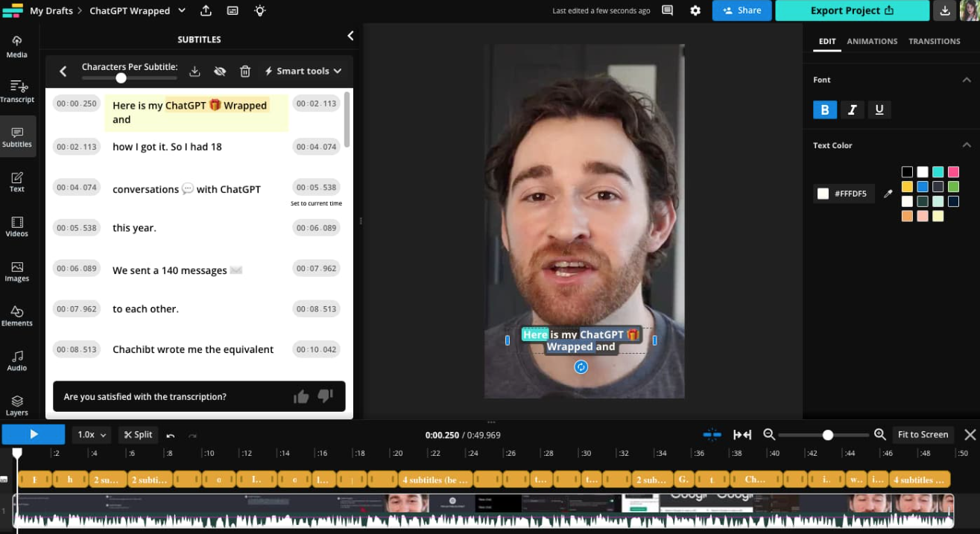The width and height of the screenshot is (980, 534).
Task: Click thumbs down for transcription
Action: click(x=326, y=396)
